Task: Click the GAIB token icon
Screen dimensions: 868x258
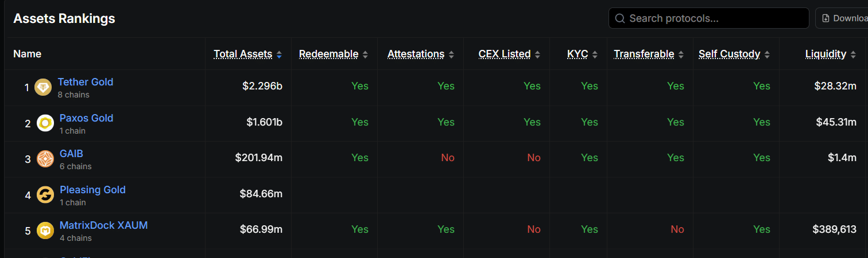Action: (x=45, y=159)
